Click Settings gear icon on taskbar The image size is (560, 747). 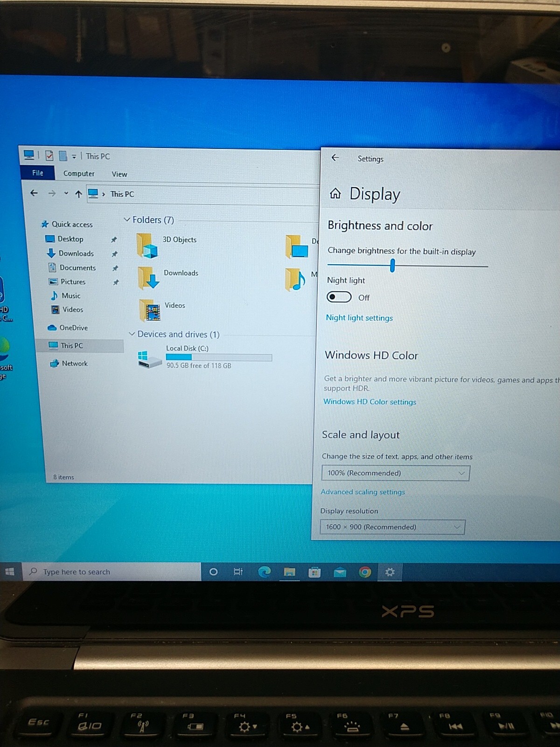[390, 572]
